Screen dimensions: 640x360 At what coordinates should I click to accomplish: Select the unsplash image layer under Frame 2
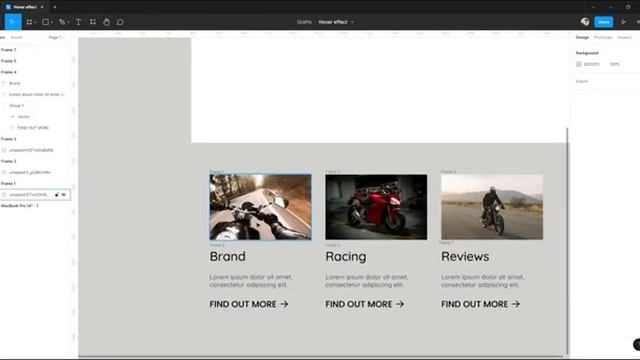pyautogui.click(x=30, y=173)
